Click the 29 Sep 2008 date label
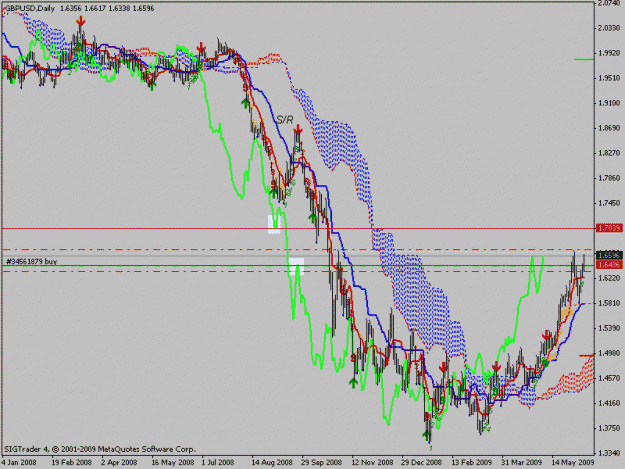 (321, 463)
